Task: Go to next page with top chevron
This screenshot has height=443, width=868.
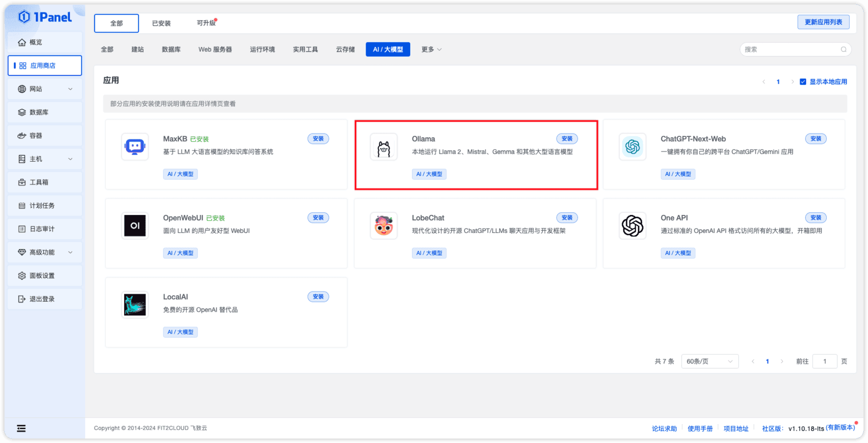Action: coord(793,82)
